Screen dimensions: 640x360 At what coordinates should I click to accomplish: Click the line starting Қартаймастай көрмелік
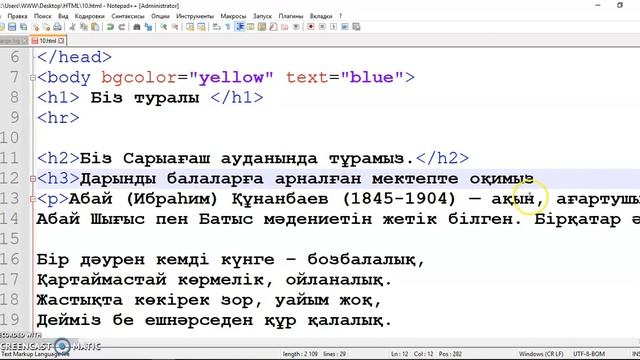(x=214, y=280)
